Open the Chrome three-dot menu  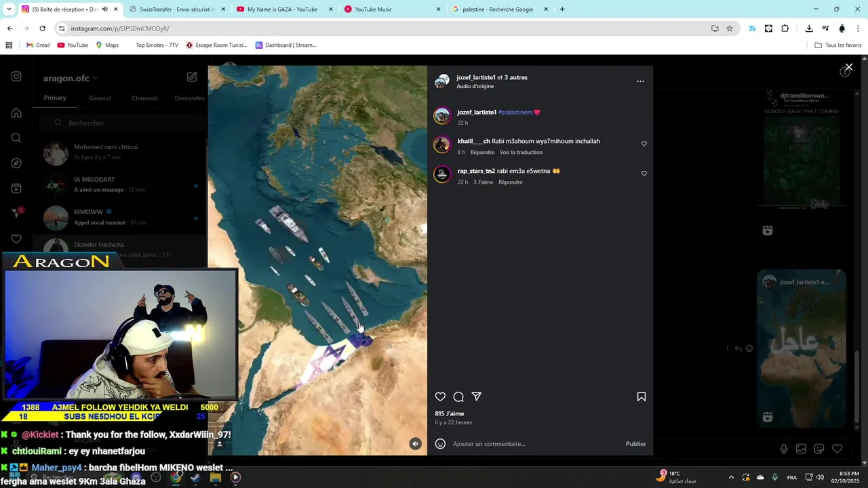point(859,28)
